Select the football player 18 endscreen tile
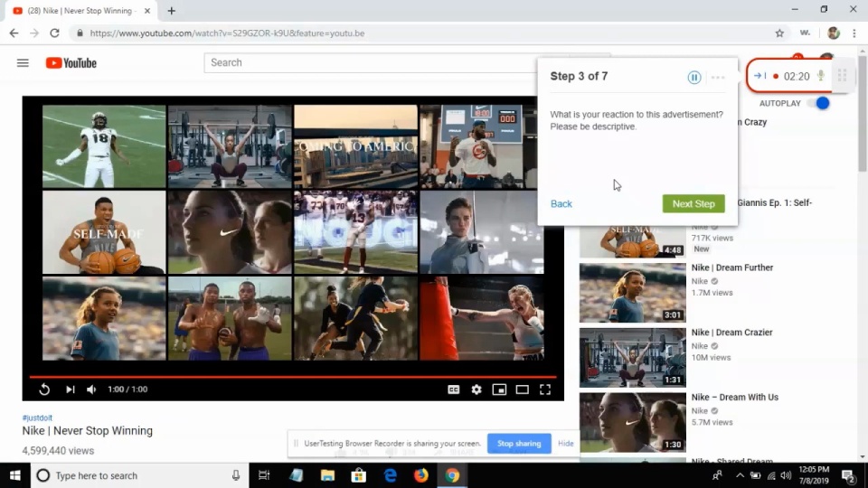This screenshot has height=488, width=868. pyautogui.click(x=104, y=146)
